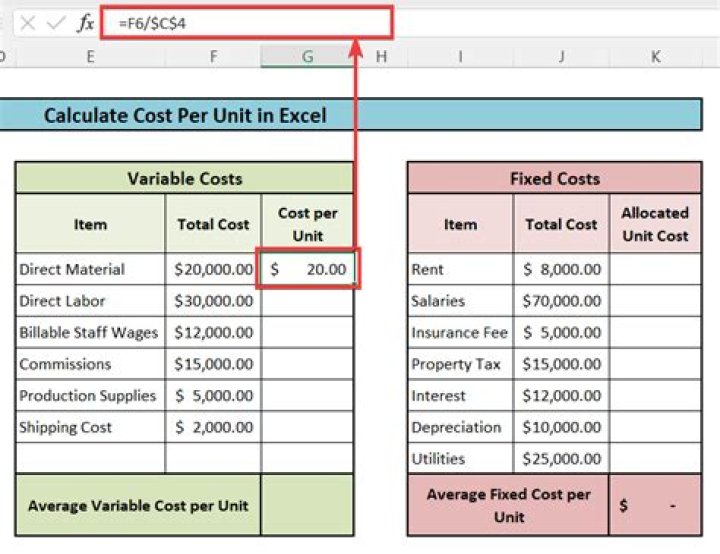Select $12,000.00 in Billable Staff Wages row
The image size is (720, 554).
tap(213, 333)
